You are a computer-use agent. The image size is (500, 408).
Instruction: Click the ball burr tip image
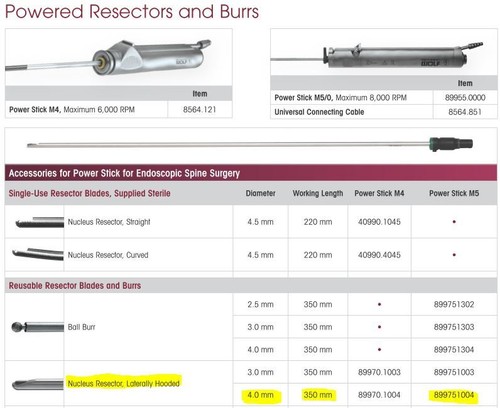coord(37,327)
